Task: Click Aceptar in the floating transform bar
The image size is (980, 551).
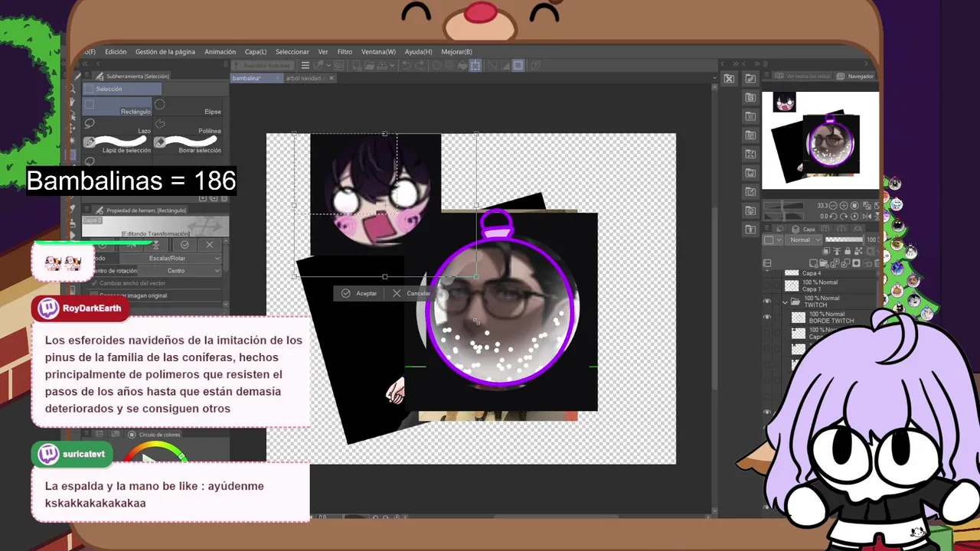Action: click(359, 293)
